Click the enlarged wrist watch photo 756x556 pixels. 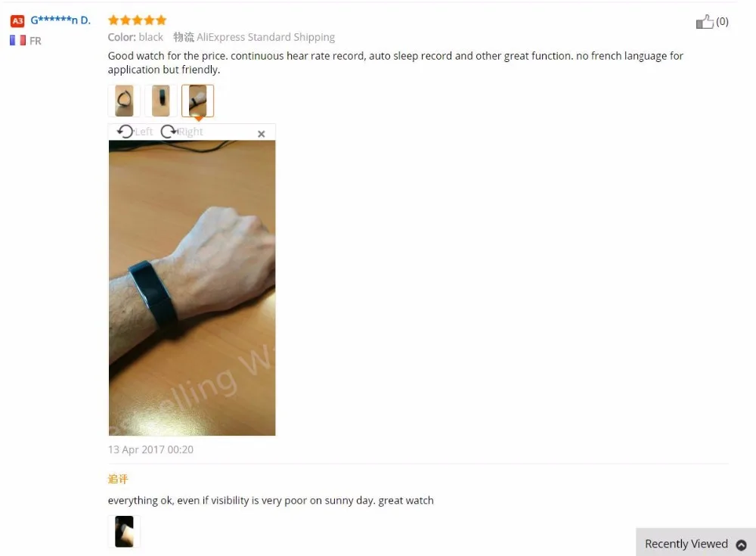click(x=192, y=288)
